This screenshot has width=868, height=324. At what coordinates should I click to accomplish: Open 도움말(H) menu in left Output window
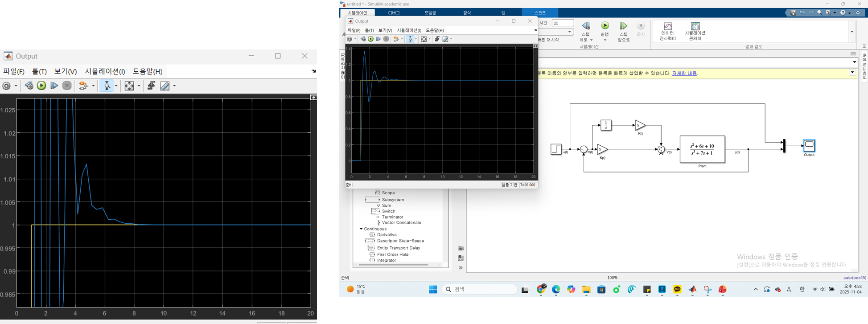coord(148,71)
